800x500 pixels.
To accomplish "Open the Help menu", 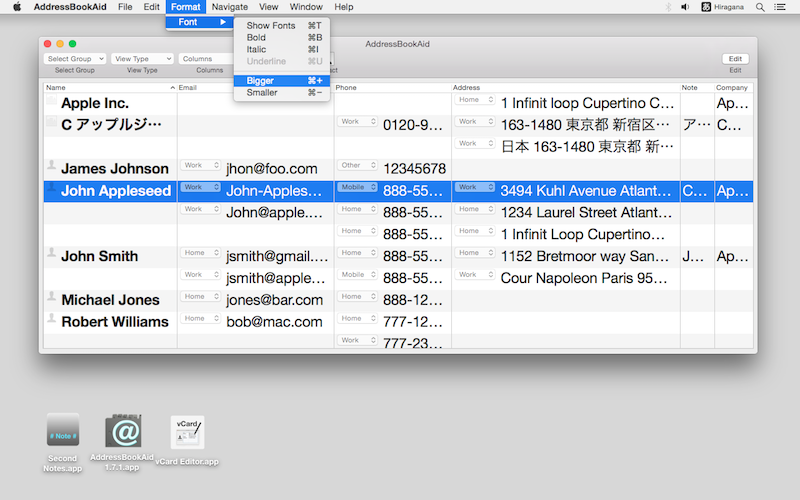I will 344,7.
